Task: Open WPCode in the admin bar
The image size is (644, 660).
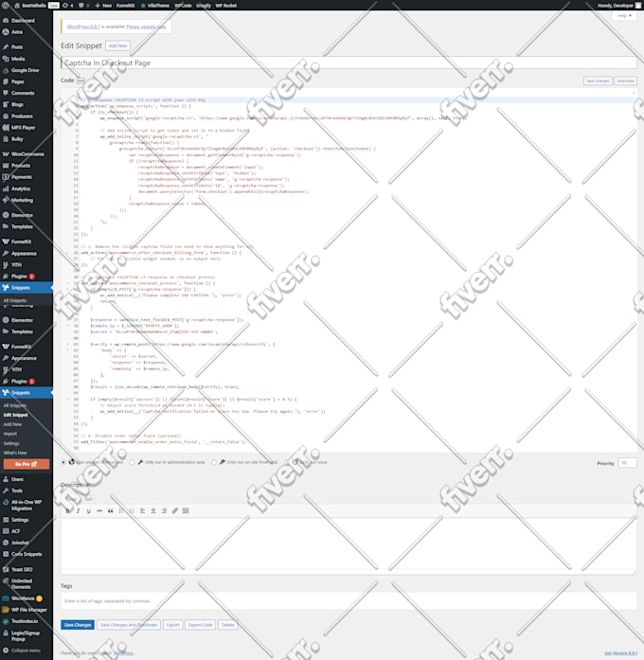Action: pyautogui.click(x=183, y=6)
